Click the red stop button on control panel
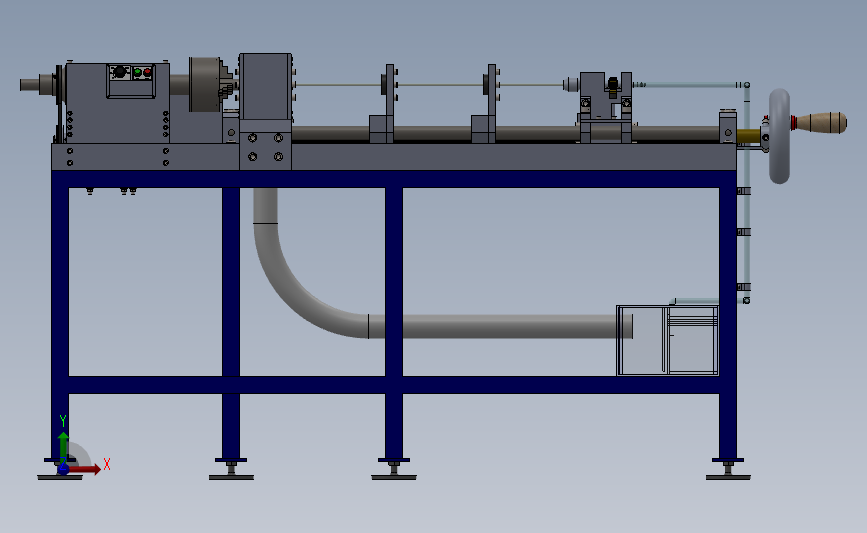Viewport: 867px width, 533px height. (147, 72)
